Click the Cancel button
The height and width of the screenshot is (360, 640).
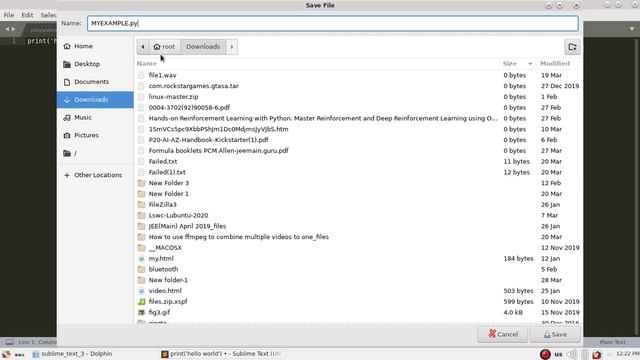[x=503, y=334]
